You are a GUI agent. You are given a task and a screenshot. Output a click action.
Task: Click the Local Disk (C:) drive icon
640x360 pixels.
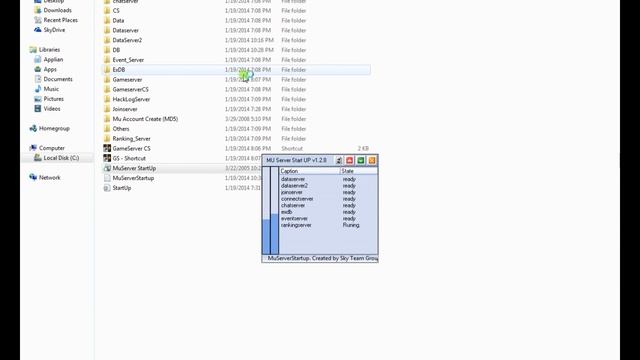38,158
